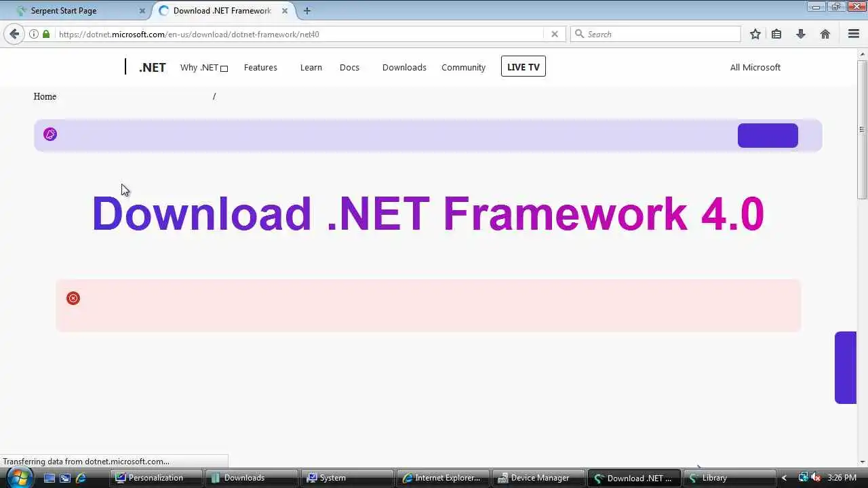Viewport: 868px width, 488px height.
Task: Click the 3:26 PM clock
Action: (842, 478)
